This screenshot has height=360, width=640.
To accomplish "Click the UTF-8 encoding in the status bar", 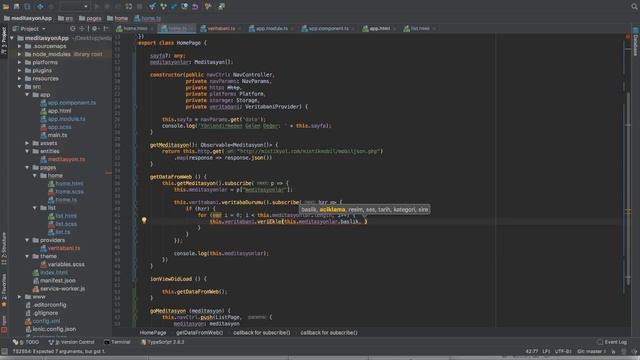I will click(563, 351).
